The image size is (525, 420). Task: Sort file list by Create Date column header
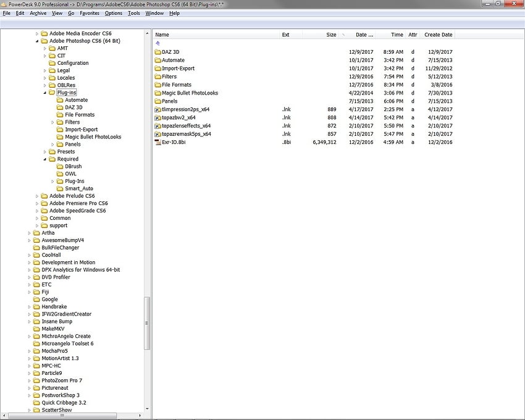point(438,35)
